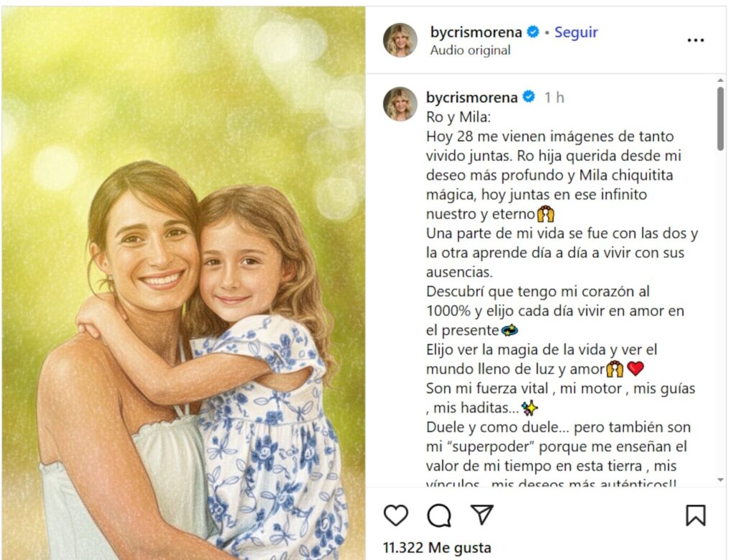Like the post with the heart icon

(x=395, y=515)
